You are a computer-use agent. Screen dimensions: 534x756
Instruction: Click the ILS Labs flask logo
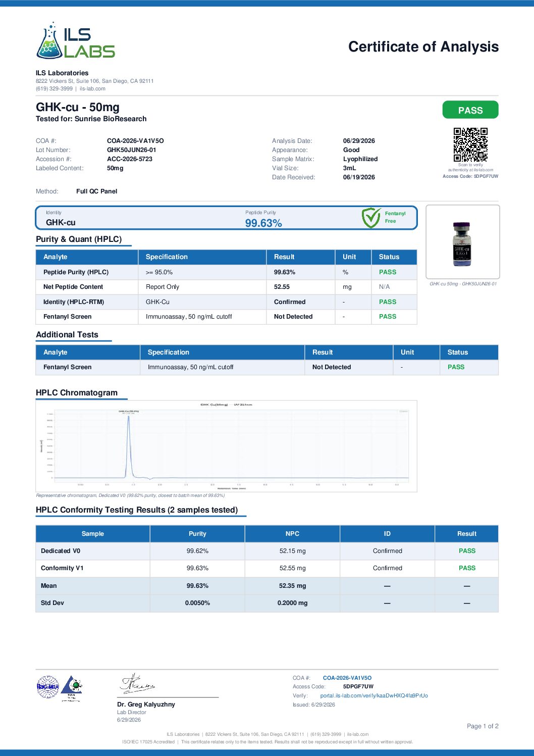(x=76, y=40)
